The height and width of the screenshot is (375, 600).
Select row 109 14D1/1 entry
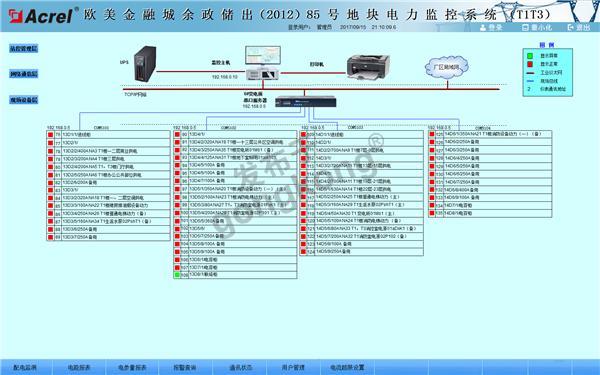click(x=362, y=135)
